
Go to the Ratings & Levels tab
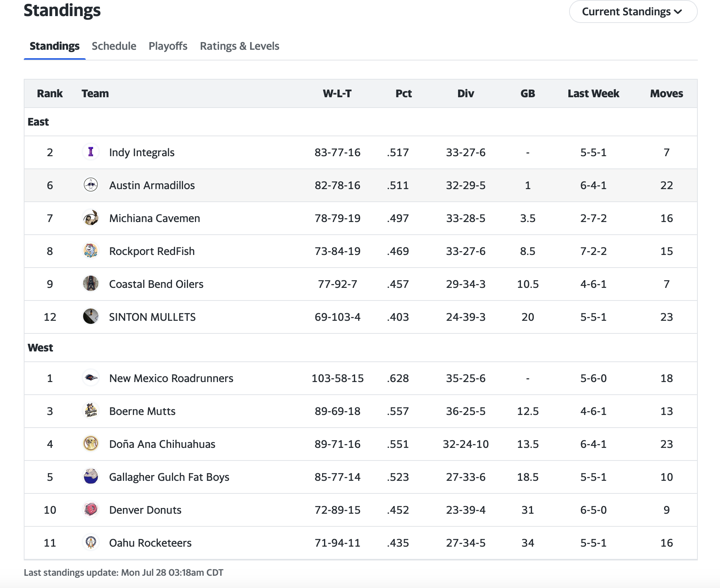coord(239,46)
